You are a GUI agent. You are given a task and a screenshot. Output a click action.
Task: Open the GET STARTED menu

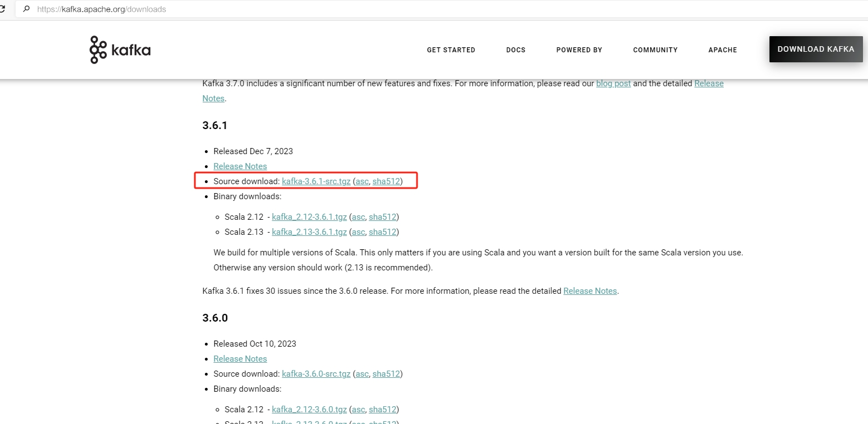(451, 50)
